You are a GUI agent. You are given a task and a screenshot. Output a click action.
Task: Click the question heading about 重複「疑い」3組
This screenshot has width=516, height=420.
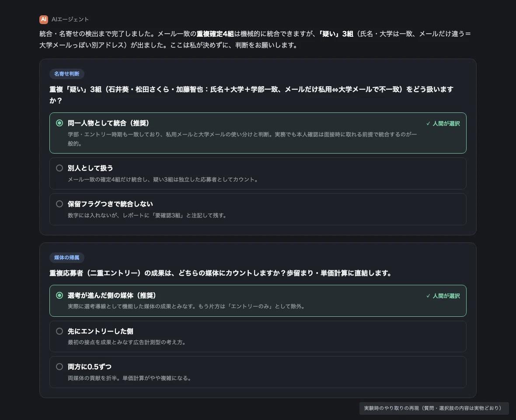point(251,95)
